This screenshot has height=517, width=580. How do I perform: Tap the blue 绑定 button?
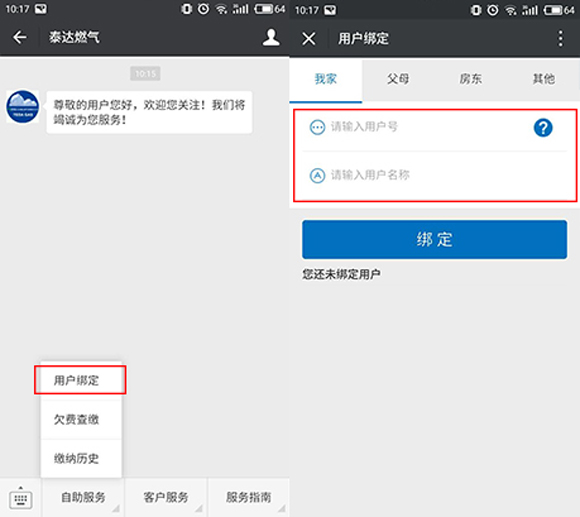[x=434, y=240]
